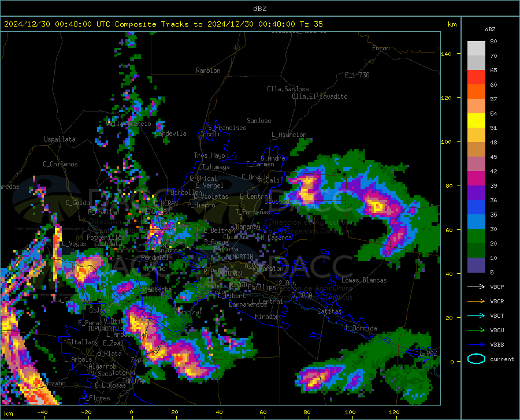The width and height of the screenshot is (520, 420).
Task: Click the blue VBBB arrow in legend
Action: 476,344
